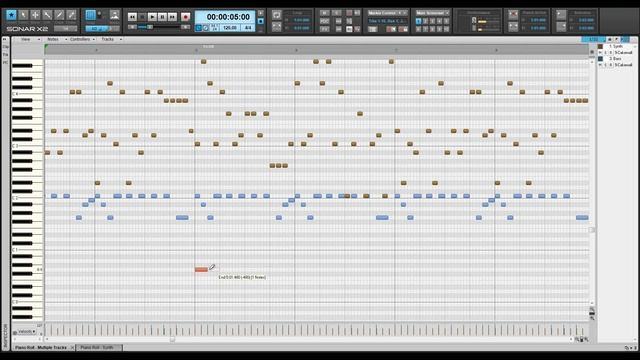The image size is (640, 360).
Task: Click the transport position slider
Action: (150, 27)
